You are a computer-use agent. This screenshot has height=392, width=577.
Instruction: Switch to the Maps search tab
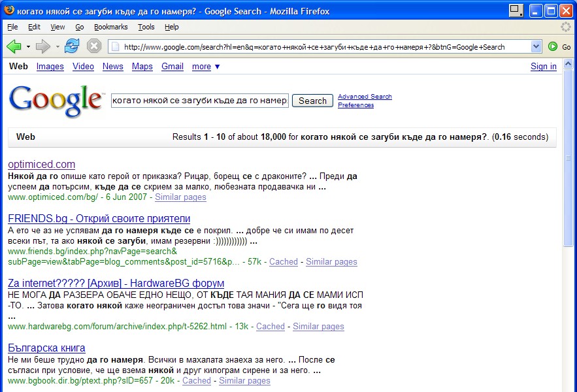tap(142, 67)
